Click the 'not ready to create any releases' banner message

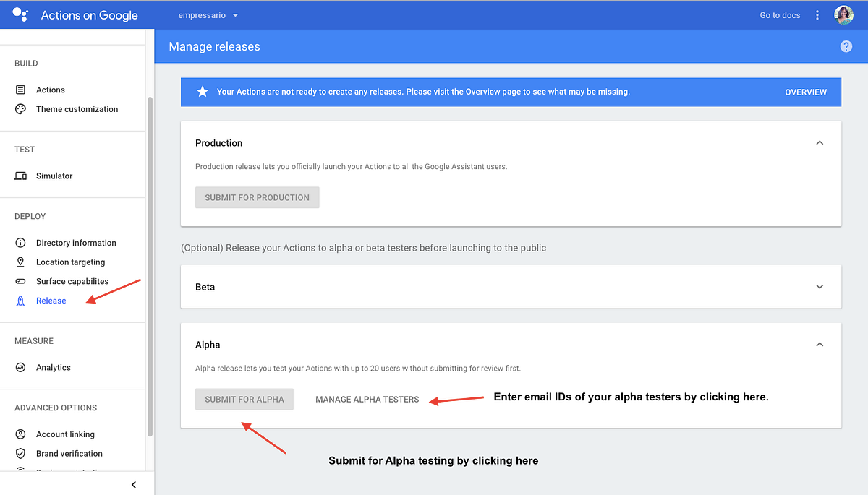point(423,92)
